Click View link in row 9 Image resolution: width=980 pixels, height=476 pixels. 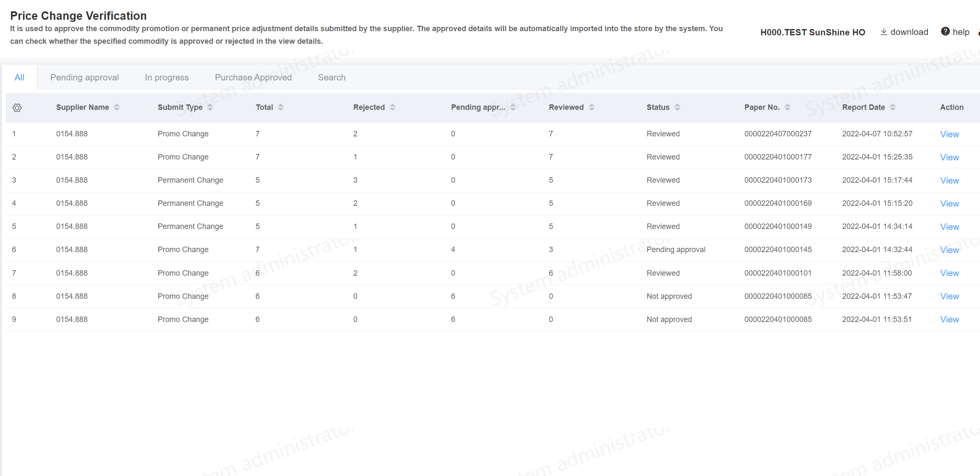point(949,319)
